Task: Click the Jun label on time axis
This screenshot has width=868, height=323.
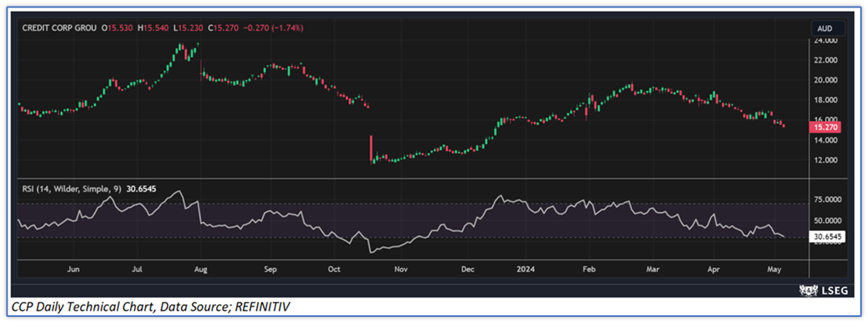Action: (73, 269)
